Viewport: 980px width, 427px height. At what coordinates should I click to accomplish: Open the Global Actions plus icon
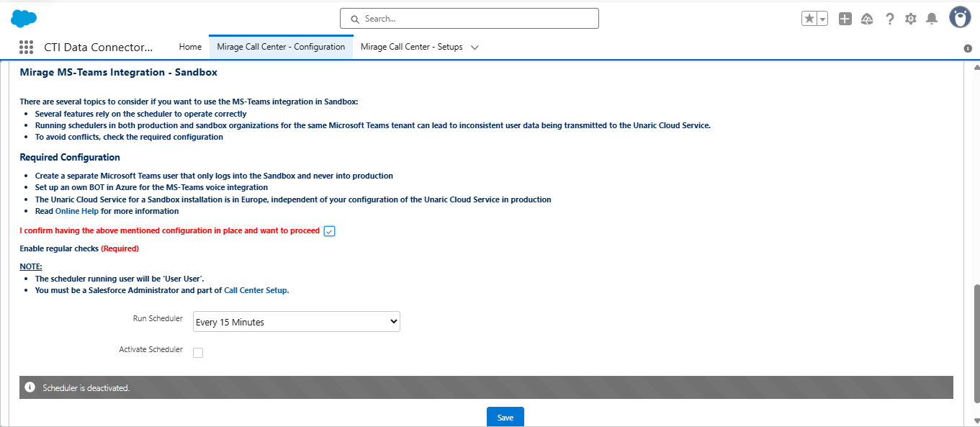845,19
